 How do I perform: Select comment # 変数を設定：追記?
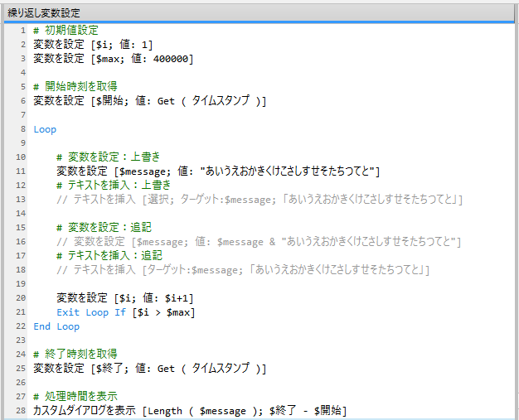104,227
